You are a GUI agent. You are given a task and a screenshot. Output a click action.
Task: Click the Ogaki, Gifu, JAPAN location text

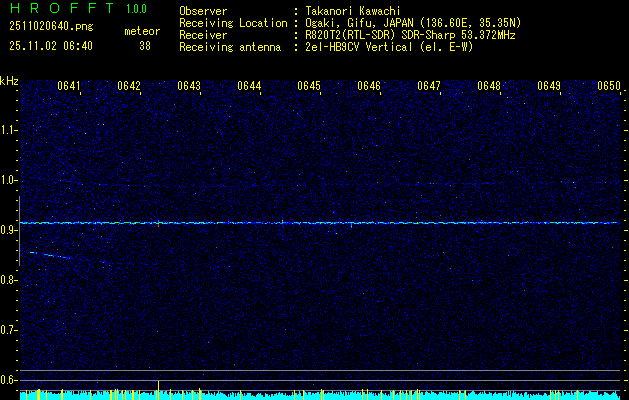(x=413, y=23)
